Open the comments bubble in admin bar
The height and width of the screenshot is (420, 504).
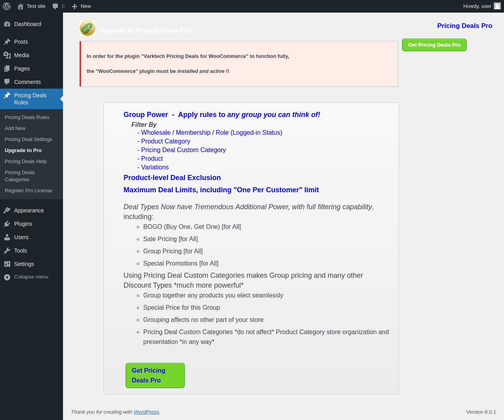pos(55,6)
